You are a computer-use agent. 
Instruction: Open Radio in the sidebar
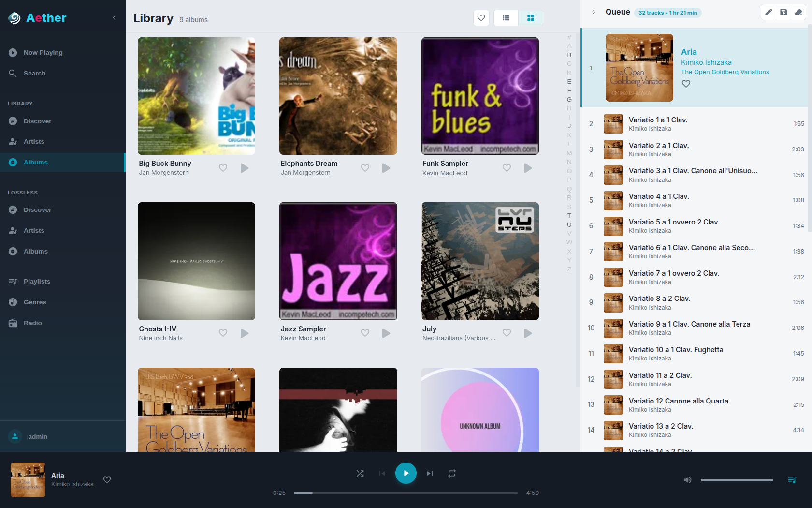[x=63, y=323]
